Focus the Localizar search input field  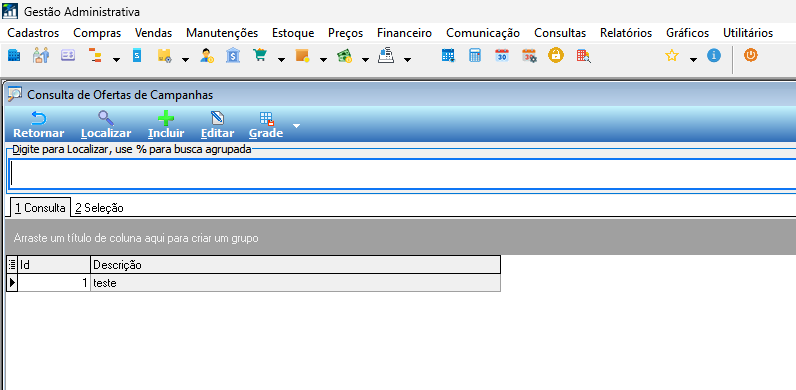(x=402, y=174)
